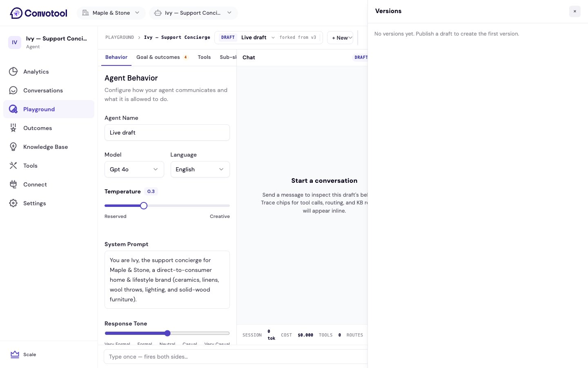Image resolution: width=588 pixels, height=368 pixels.
Task: Open Analytics from the sidebar
Action: (49, 72)
